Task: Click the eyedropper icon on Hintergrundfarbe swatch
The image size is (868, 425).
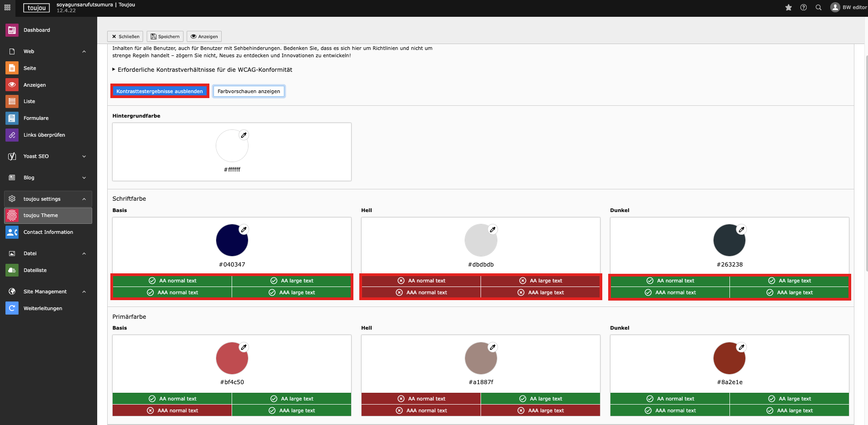Action: pos(244,135)
